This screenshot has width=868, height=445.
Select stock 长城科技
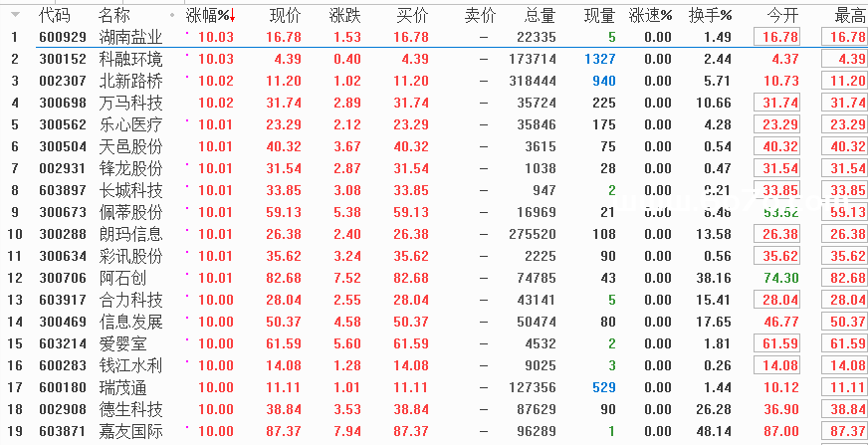pyautogui.click(x=130, y=190)
